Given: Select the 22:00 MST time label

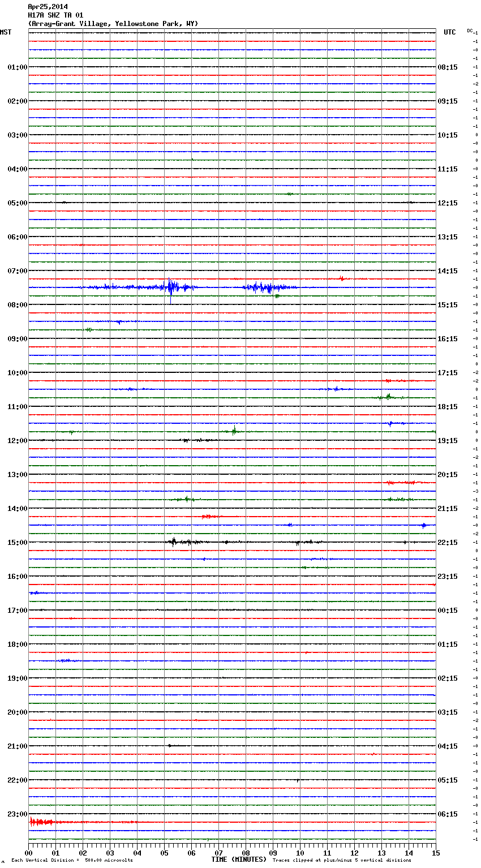Looking at the screenshot, I should click(17, 780).
